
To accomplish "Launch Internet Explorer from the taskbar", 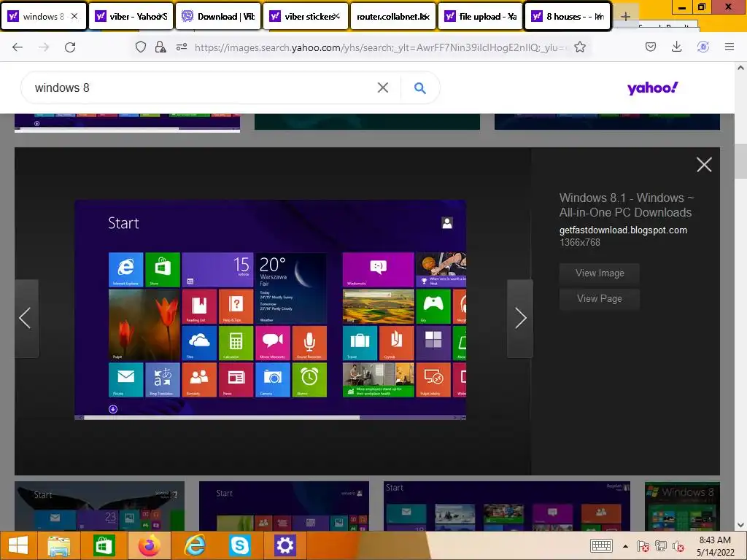I will pos(194,545).
